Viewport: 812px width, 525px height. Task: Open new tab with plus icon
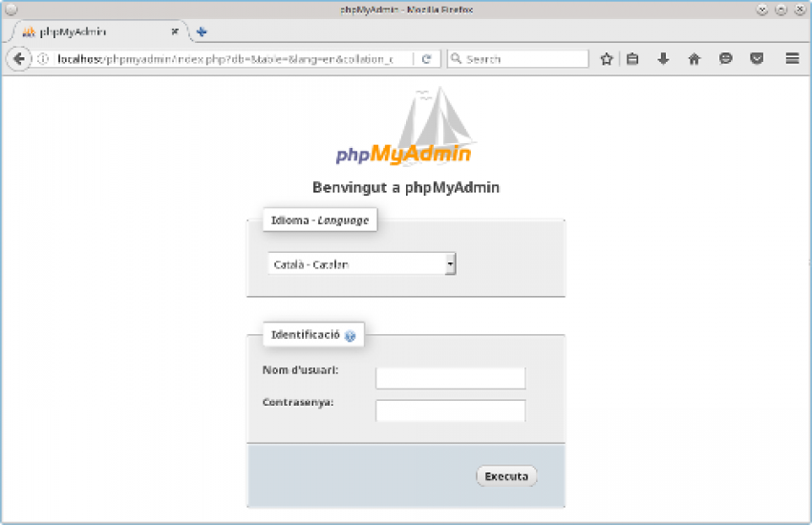click(x=202, y=32)
